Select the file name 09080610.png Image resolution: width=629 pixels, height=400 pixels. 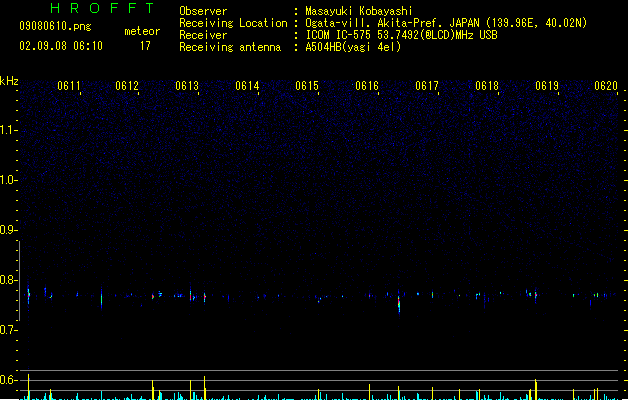(x=55, y=26)
